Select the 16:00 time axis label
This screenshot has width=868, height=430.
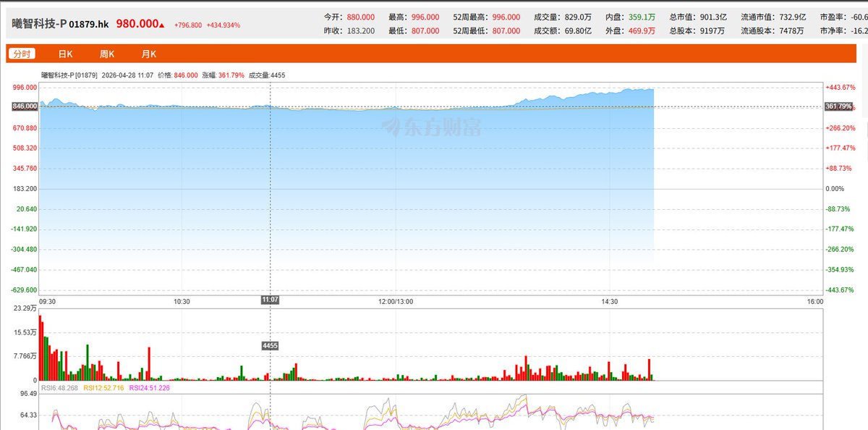[x=814, y=301]
